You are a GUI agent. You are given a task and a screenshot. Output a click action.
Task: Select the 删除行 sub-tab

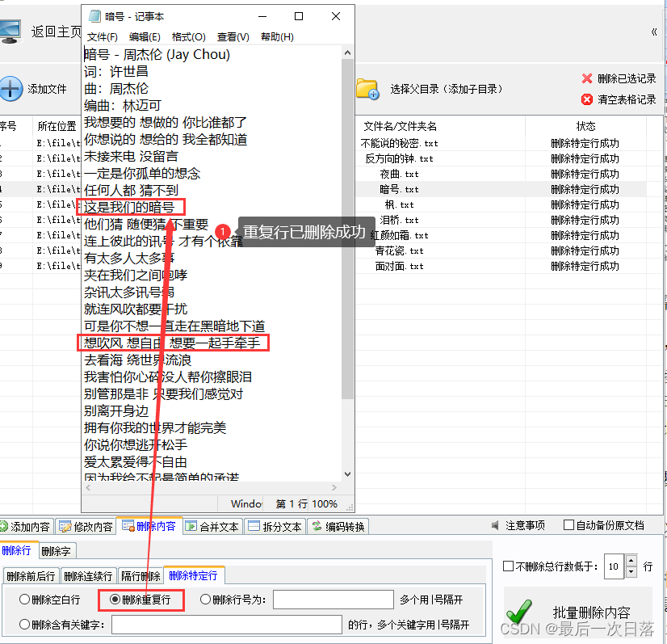click(x=18, y=550)
